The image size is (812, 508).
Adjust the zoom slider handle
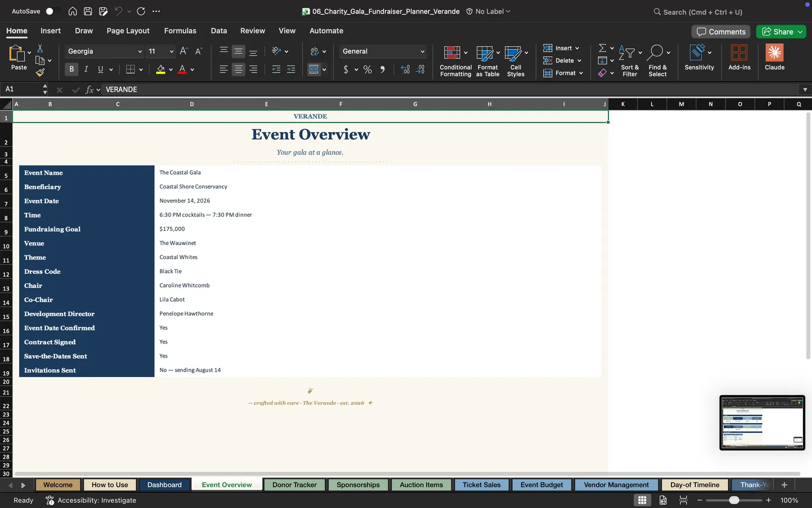click(734, 500)
